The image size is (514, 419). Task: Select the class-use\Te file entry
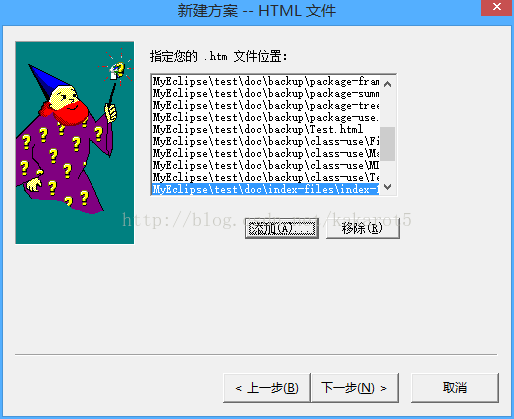pyautogui.click(x=265, y=177)
